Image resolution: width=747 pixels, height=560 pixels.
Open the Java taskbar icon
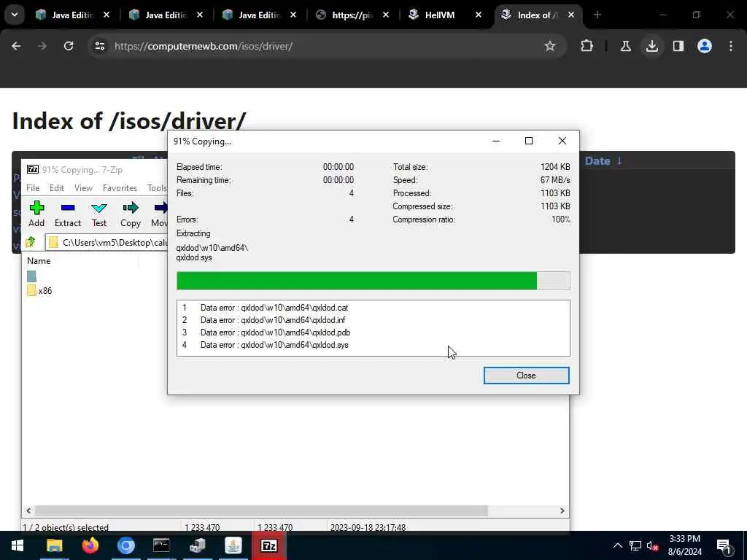click(x=233, y=545)
